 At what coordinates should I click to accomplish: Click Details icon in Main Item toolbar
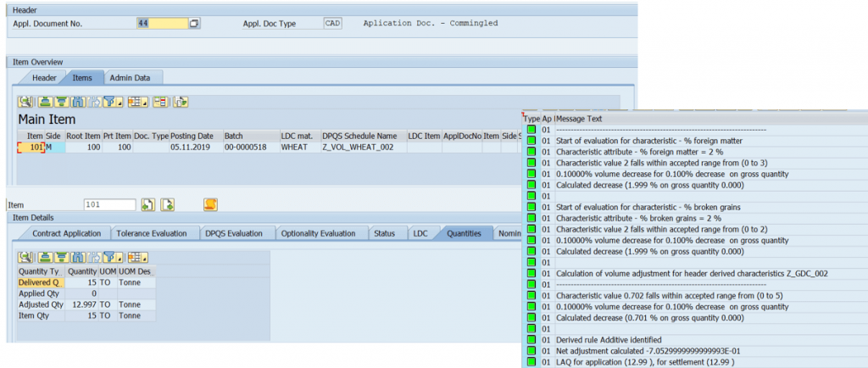[25, 102]
